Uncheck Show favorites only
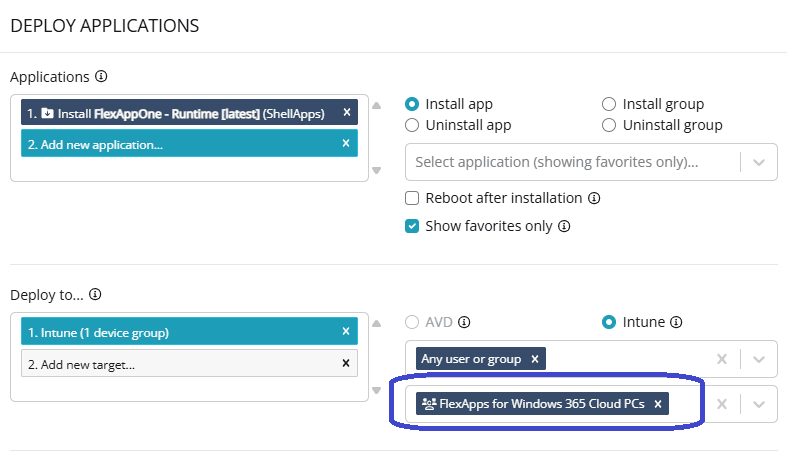787x459 pixels. pos(412,226)
